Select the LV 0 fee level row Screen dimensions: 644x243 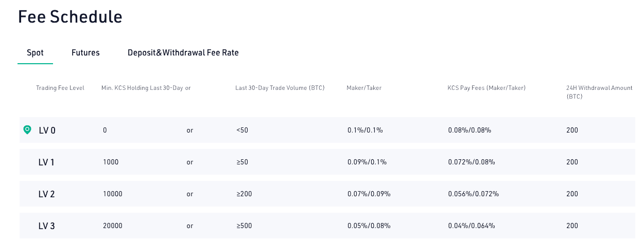tap(327, 130)
